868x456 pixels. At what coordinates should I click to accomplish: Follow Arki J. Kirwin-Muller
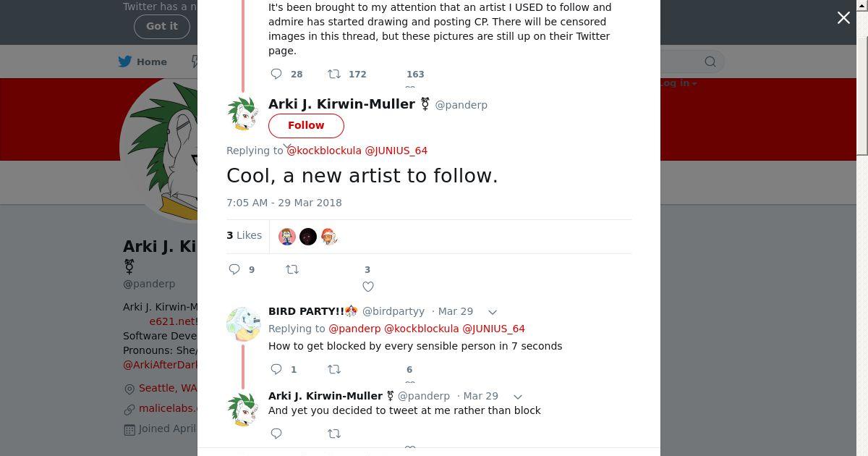[x=306, y=125]
